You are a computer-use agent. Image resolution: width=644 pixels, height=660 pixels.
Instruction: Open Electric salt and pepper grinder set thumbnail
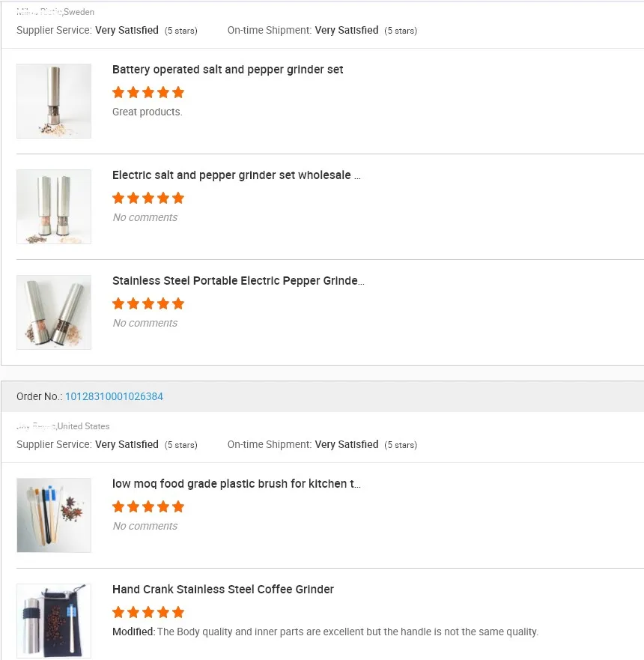54,207
